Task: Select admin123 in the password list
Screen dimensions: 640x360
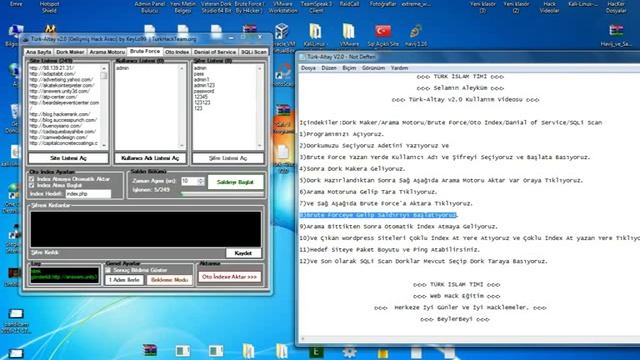Action: click(204, 85)
